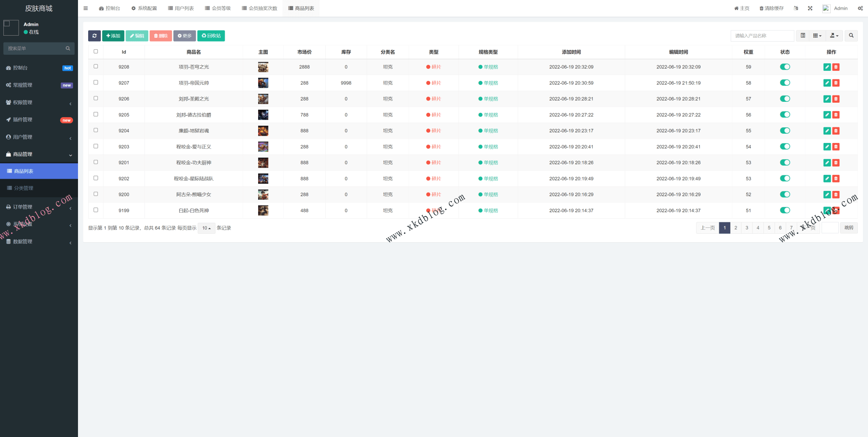Click the product name search field

(x=762, y=36)
